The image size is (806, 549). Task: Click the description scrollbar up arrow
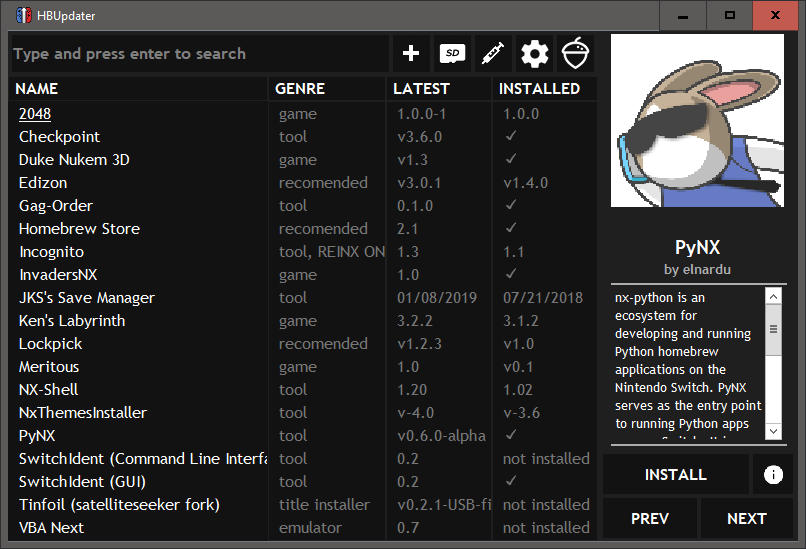click(x=773, y=296)
